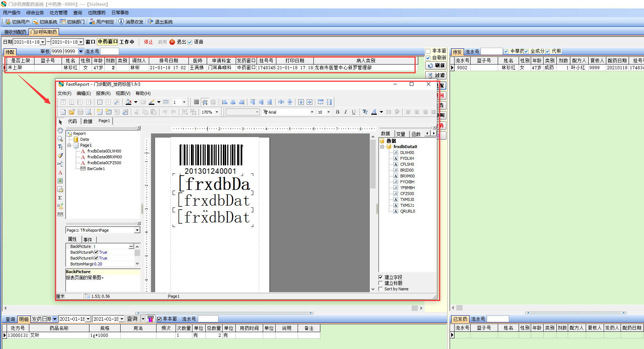The image size is (644, 349).
Task: Select the copy format brush tool
Action: coord(60,155)
